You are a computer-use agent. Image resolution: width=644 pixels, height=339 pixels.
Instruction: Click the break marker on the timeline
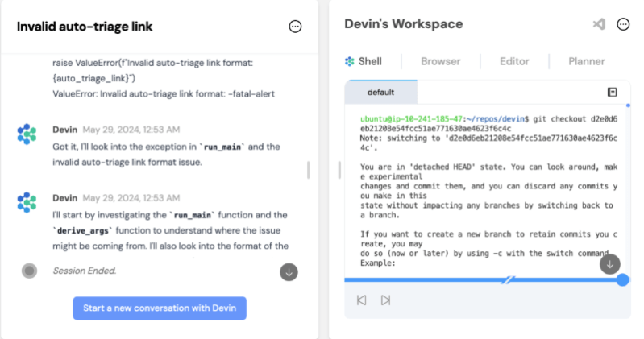tap(508, 279)
